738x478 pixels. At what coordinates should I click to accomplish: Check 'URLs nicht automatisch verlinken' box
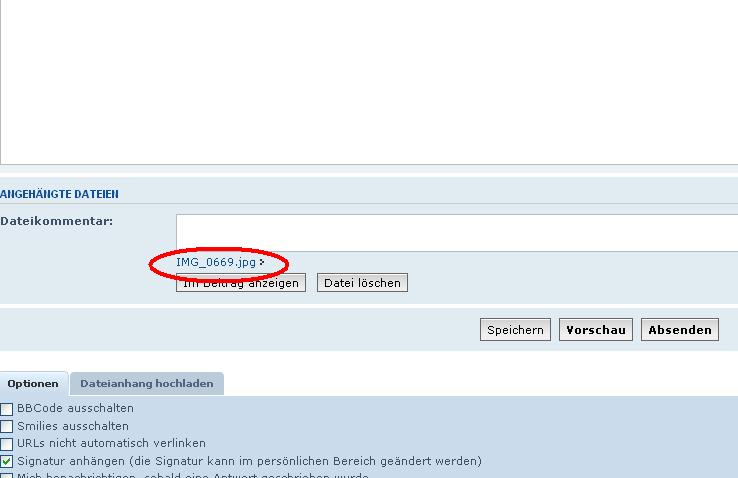pos(7,443)
